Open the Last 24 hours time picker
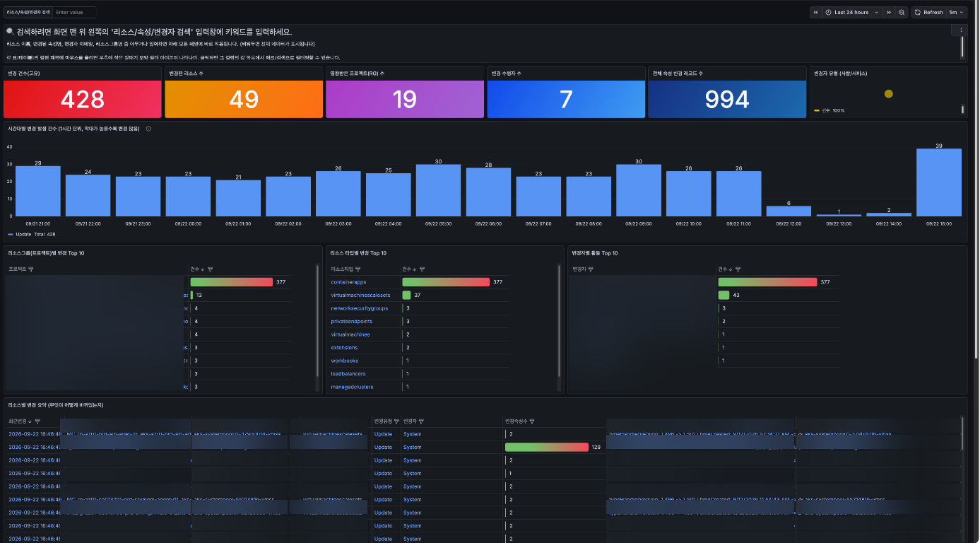 pos(852,12)
